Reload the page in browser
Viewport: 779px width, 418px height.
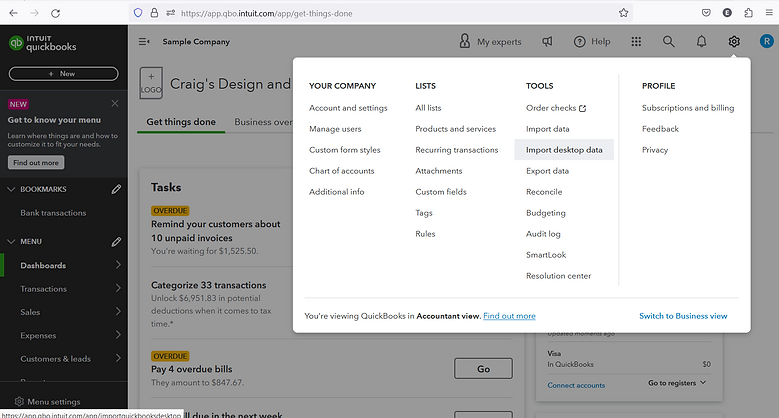click(56, 13)
